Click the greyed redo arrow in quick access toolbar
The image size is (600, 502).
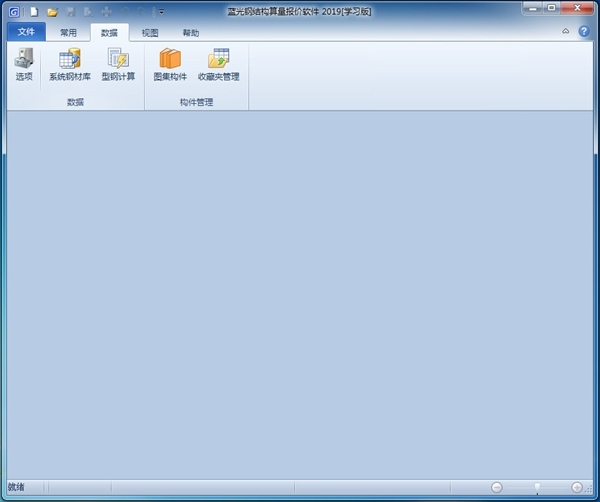[142, 12]
